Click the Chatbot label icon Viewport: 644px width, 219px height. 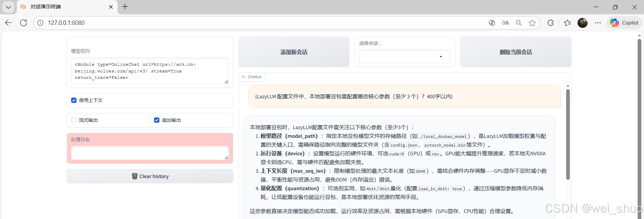(x=244, y=77)
